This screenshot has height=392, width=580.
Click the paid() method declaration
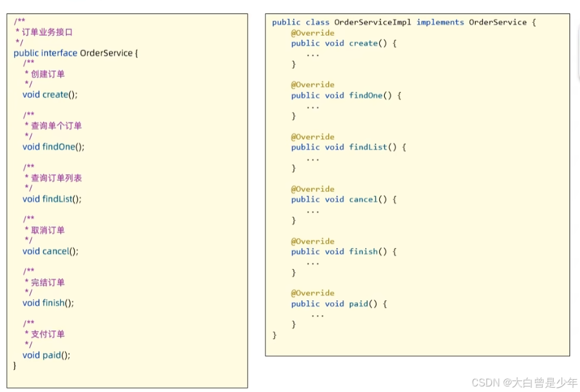click(x=47, y=354)
